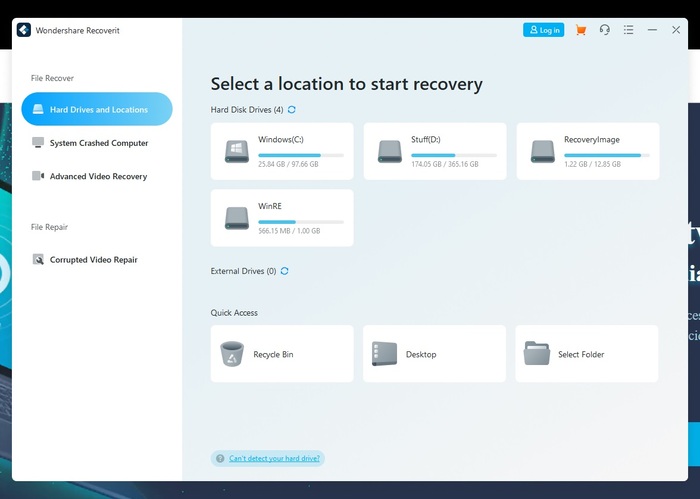700x499 pixels.
Task: Select the WinRE partition
Action: pyautogui.click(x=282, y=218)
